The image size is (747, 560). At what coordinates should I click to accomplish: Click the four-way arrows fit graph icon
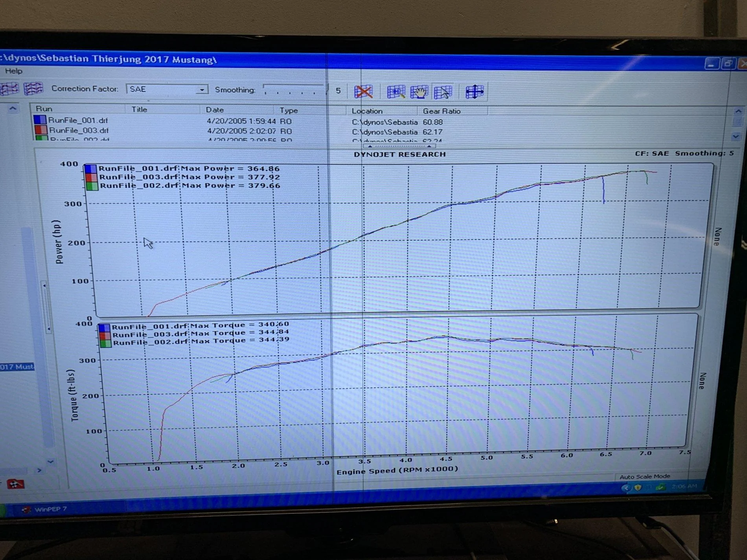(x=475, y=92)
